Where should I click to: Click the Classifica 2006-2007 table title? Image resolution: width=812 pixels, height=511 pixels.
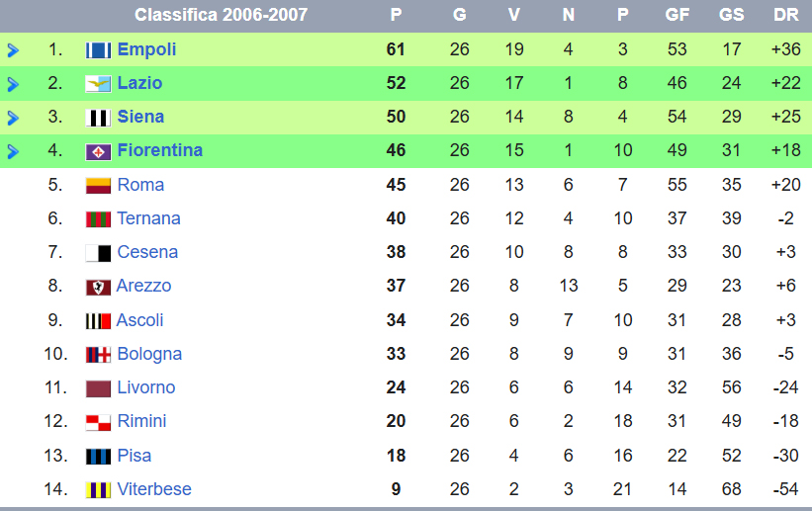coord(222,15)
